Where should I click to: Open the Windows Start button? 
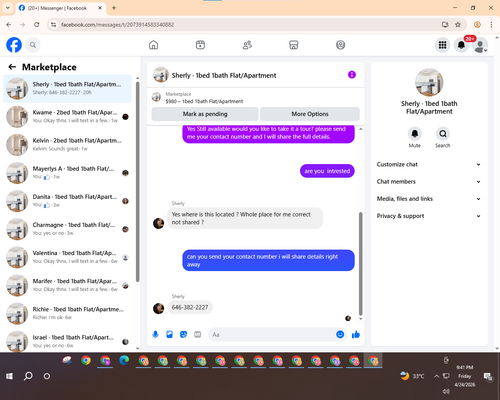pos(10,376)
